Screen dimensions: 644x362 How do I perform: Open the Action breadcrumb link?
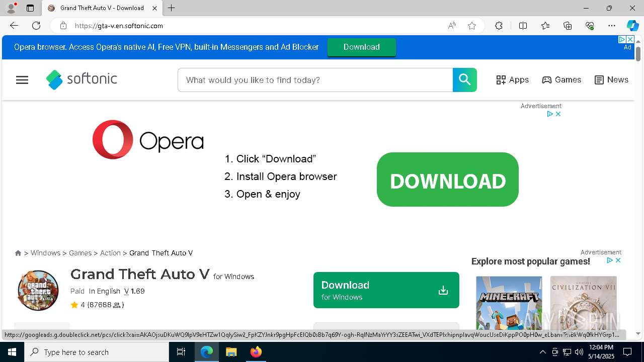pyautogui.click(x=110, y=253)
